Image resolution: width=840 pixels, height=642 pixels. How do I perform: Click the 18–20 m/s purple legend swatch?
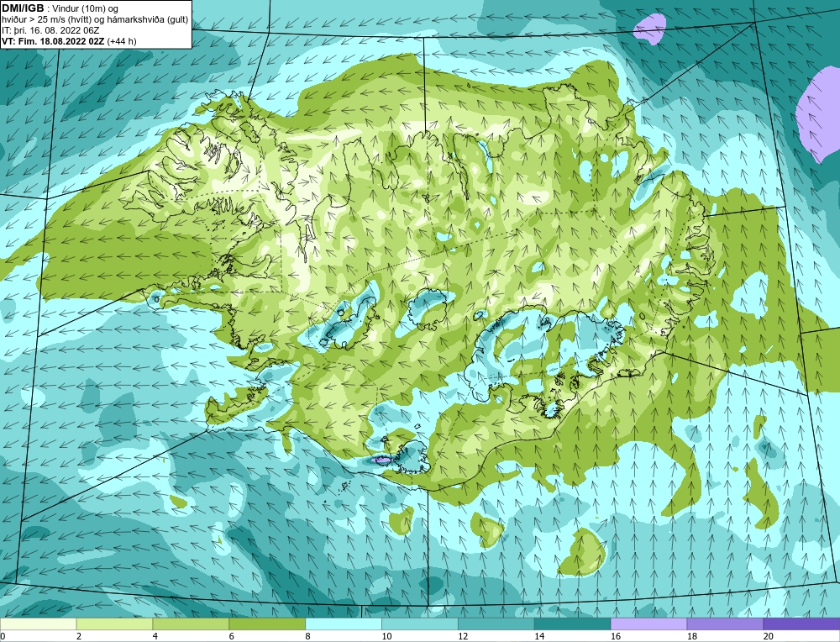[725, 624]
